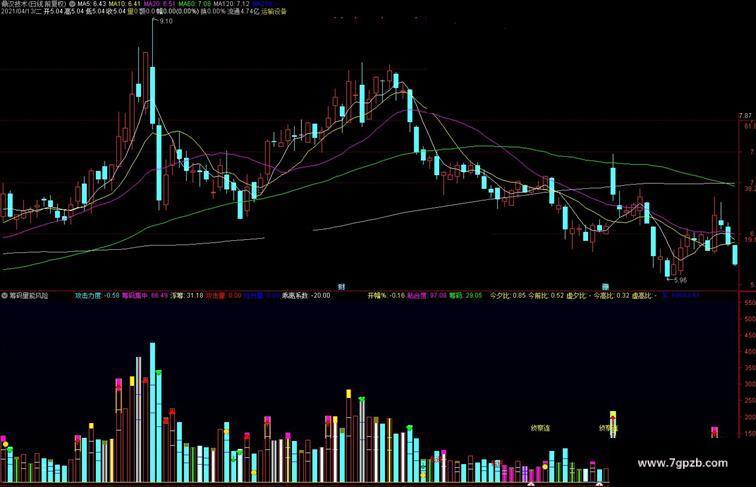The height and width of the screenshot is (487, 756).
Task: Click the 开幅%: -0.16 value
Action: (x=386, y=296)
